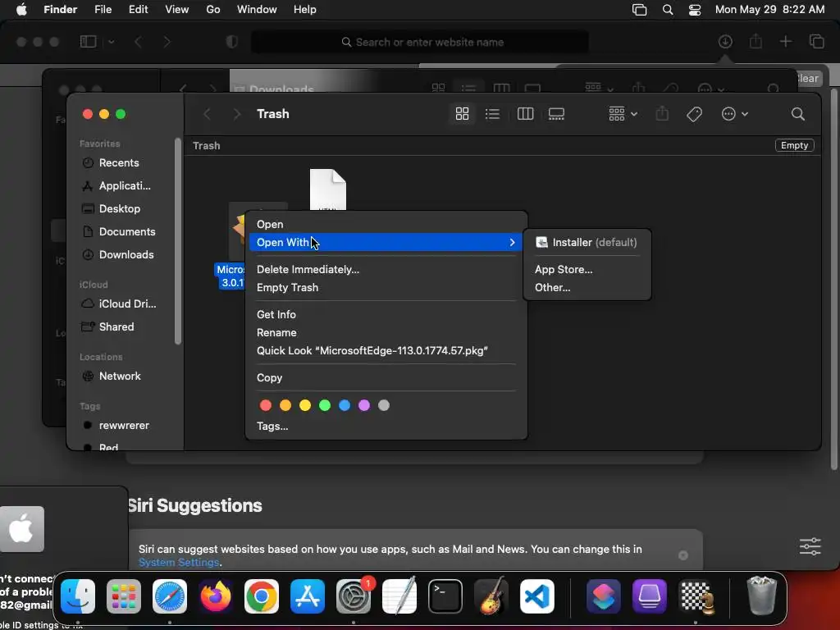Open Safari downloads icon

pos(725,42)
